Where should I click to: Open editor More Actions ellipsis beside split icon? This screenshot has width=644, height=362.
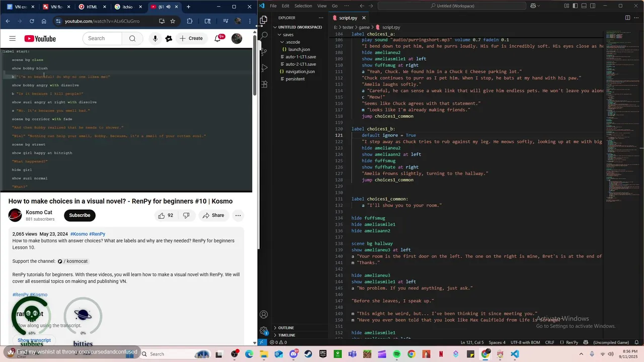click(x=637, y=18)
